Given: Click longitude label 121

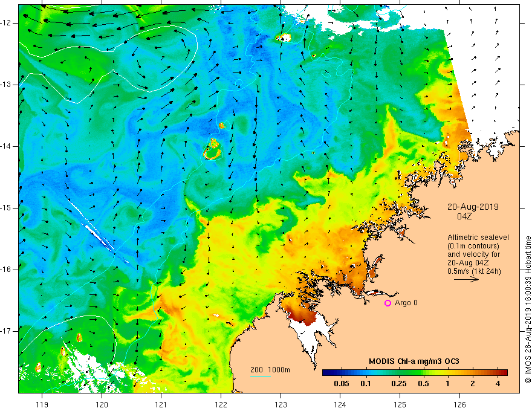Looking at the screenshot, I should tap(161, 404).
